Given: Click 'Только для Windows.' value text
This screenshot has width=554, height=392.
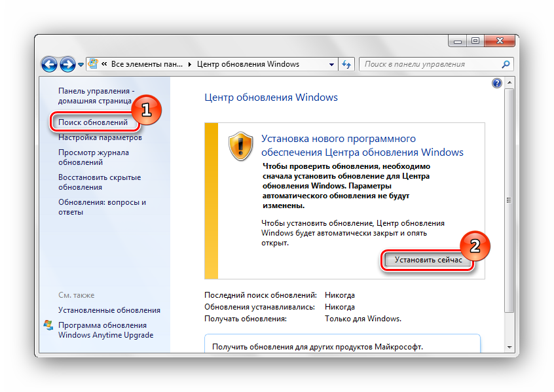Looking at the screenshot, I should [363, 319].
